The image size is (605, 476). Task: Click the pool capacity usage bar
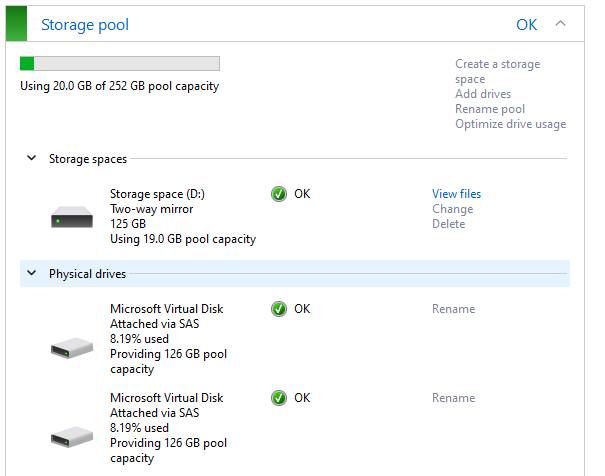tap(120, 64)
